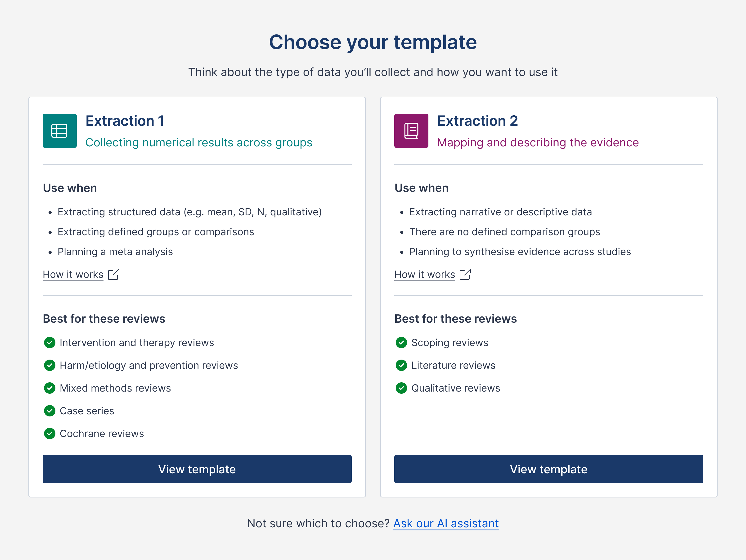This screenshot has height=560, width=746.
Task: Open How it works under Extraction 1
Action: tap(73, 274)
